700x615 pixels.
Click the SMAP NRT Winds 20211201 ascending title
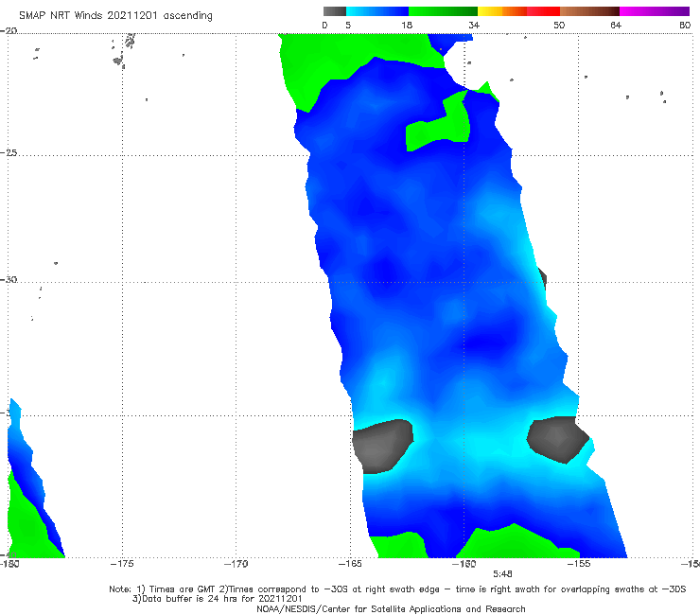click(115, 16)
